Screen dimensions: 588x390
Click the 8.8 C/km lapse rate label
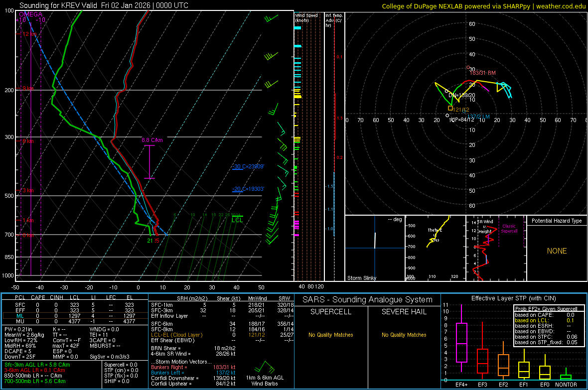(x=152, y=140)
